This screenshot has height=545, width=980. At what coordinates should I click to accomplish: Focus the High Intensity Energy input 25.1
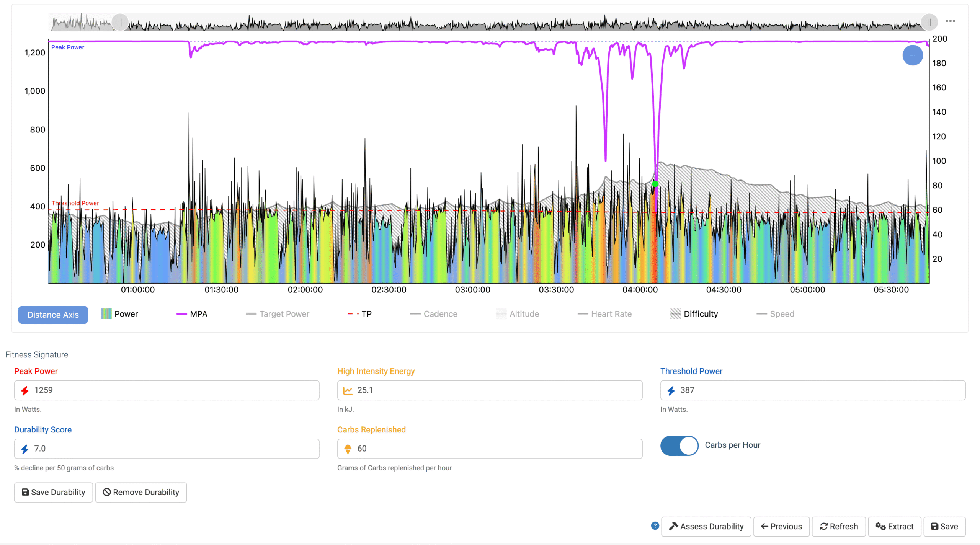490,390
